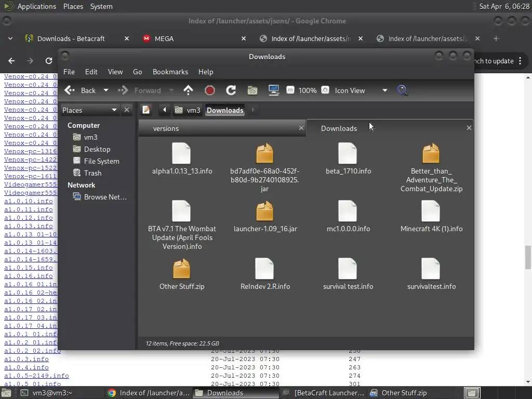The height and width of the screenshot is (399, 532).
Task: Open Browse Network in the sidebar
Action: pyautogui.click(x=100, y=197)
